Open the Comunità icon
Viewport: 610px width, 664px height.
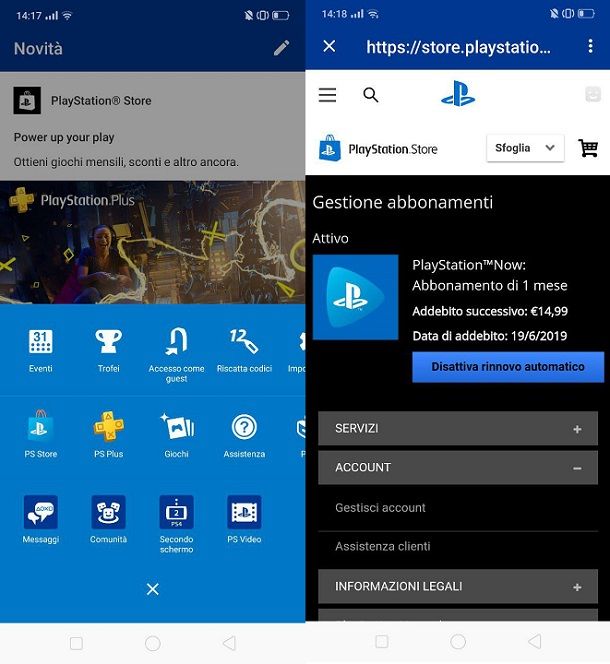pos(108,512)
